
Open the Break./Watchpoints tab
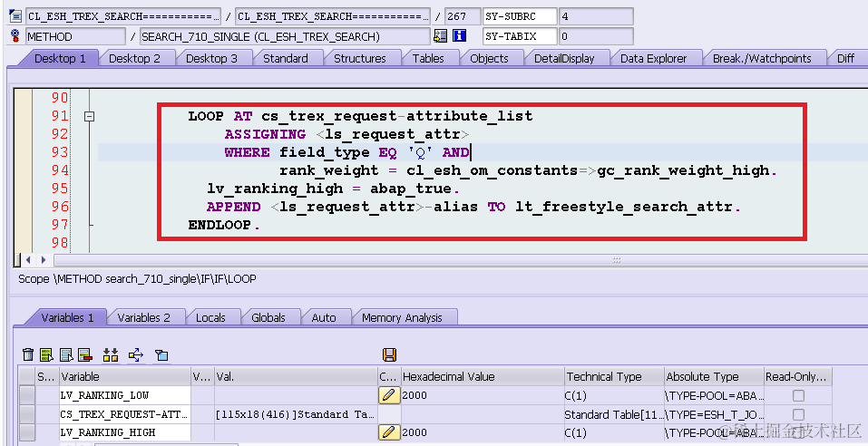(762, 58)
